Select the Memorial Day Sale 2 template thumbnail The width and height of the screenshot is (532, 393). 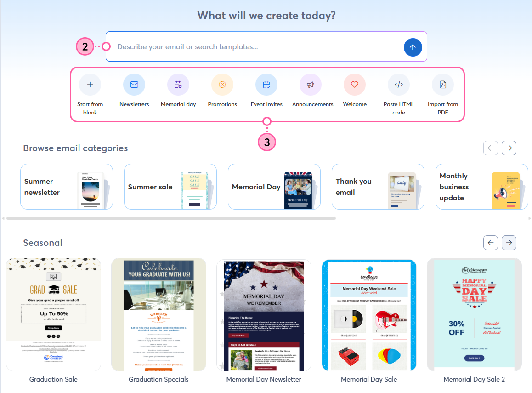pyautogui.click(x=474, y=314)
